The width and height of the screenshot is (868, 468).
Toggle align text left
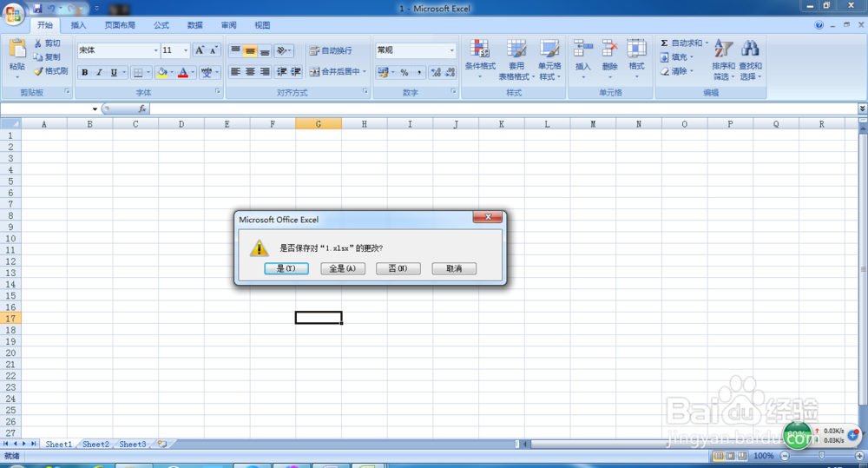235,71
